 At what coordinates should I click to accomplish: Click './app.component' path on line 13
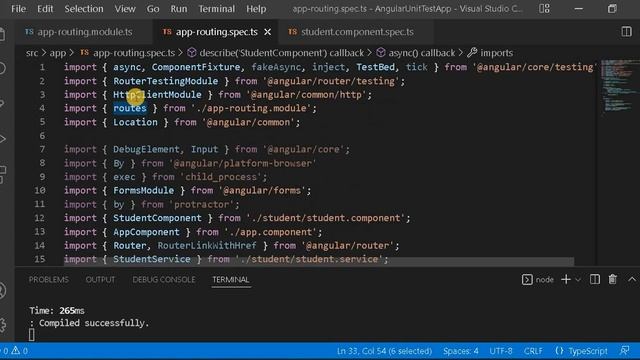pos(270,232)
